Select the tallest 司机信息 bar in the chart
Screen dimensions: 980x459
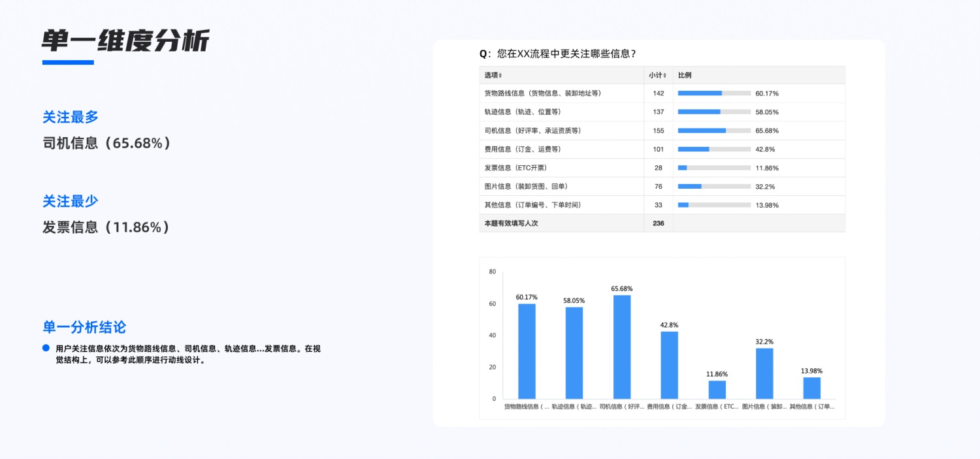pos(621,346)
